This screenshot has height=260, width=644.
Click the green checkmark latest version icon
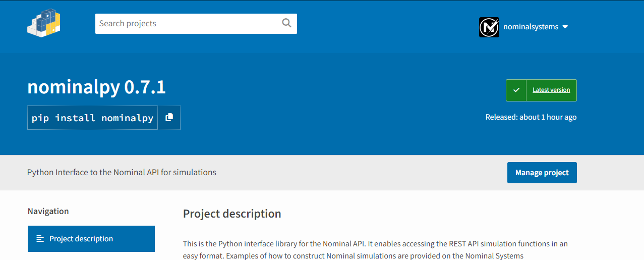pyautogui.click(x=516, y=90)
